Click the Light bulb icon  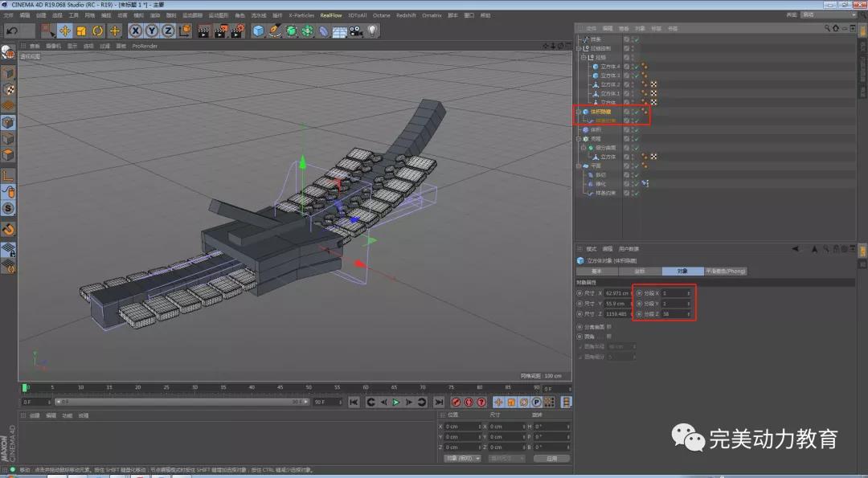[x=373, y=31]
